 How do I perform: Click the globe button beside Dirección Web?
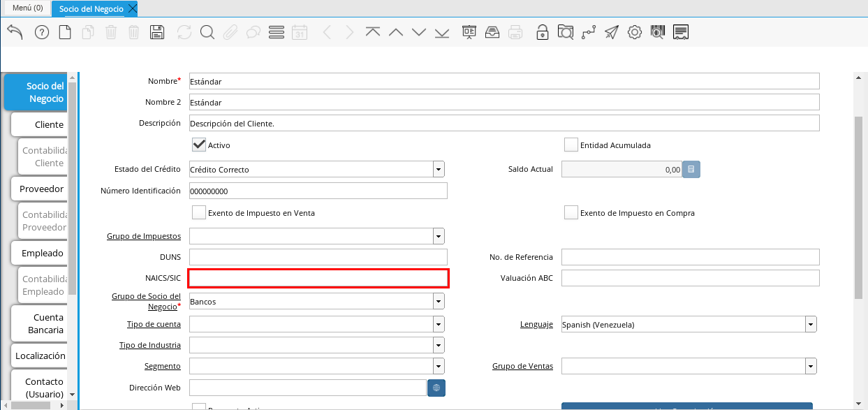pos(436,388)
